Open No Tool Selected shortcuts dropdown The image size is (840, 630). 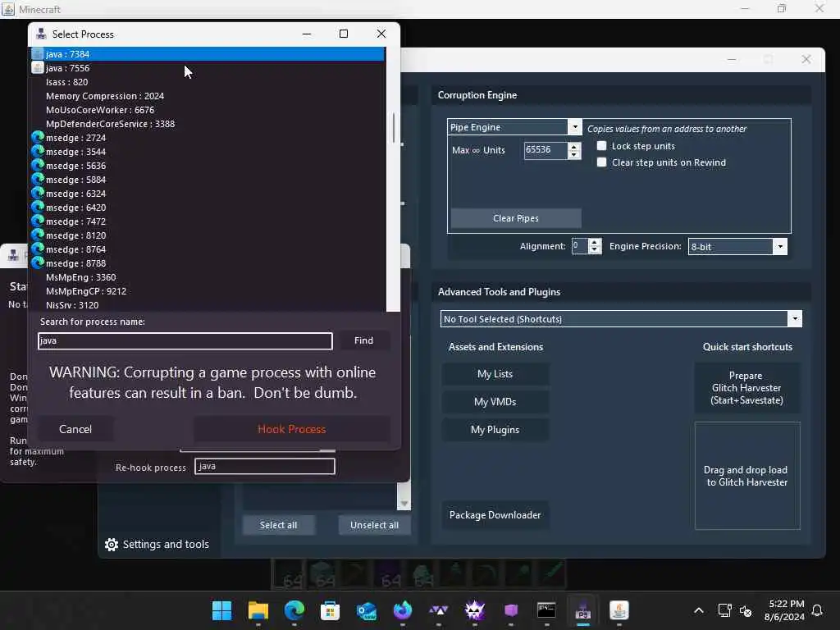(x=795, y=319)
